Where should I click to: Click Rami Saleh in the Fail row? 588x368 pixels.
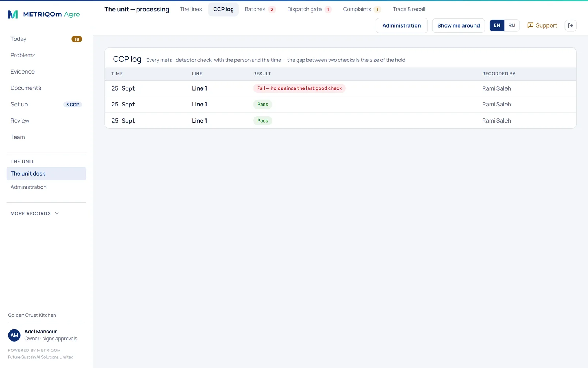coord(496,88)
